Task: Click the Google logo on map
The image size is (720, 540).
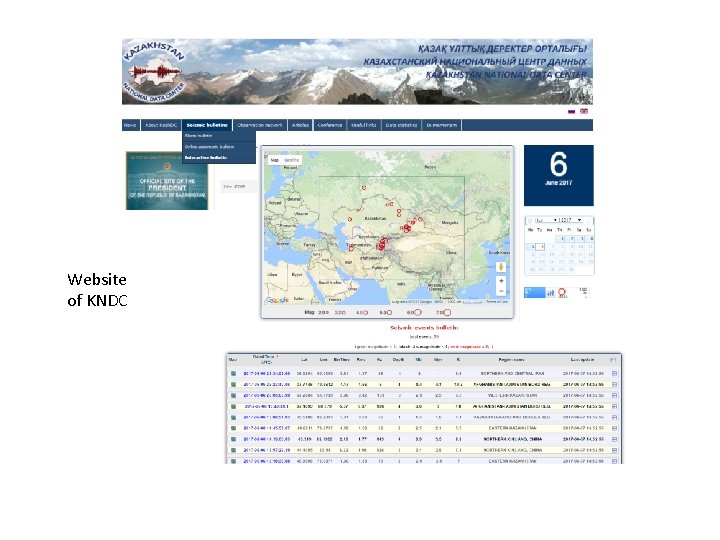Action: (277, 300)
